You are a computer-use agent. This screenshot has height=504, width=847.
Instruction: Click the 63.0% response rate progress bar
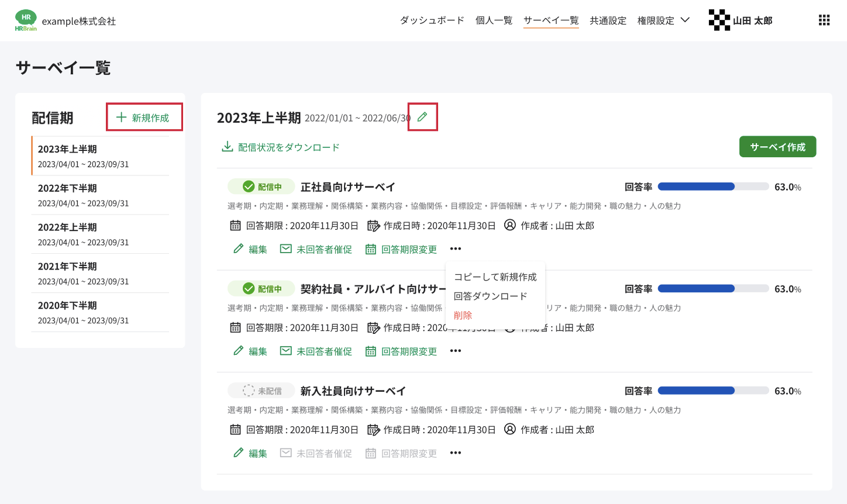coord(713,186)
